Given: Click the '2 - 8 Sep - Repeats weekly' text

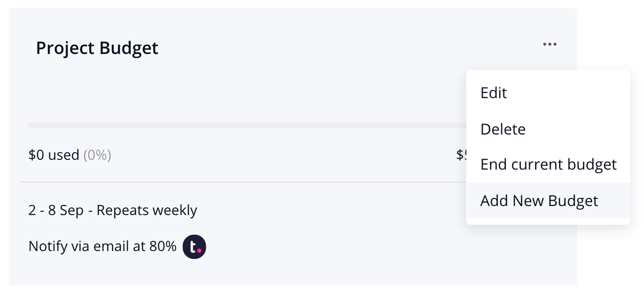Looking at the screenshot, I should tap(112, 210).
